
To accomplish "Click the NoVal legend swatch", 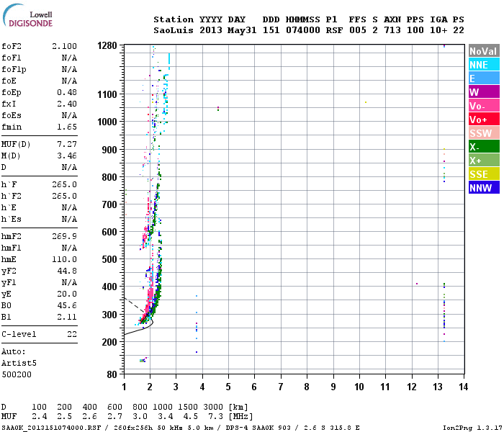I will click(484, 51).
